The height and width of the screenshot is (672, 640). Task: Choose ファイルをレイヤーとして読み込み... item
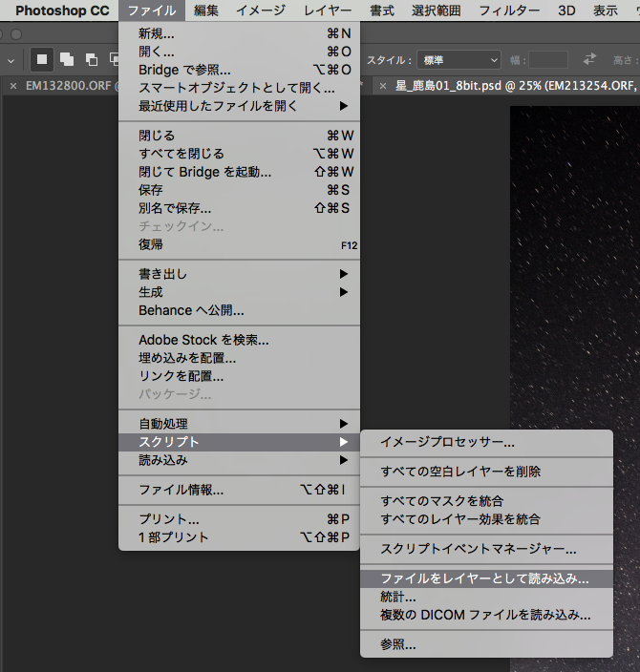(486, 578)
